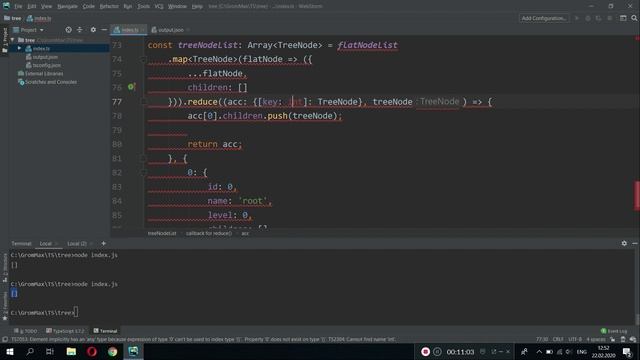640x360 pixels.
Task: Open the VCS menu
Action: point(159,6)
